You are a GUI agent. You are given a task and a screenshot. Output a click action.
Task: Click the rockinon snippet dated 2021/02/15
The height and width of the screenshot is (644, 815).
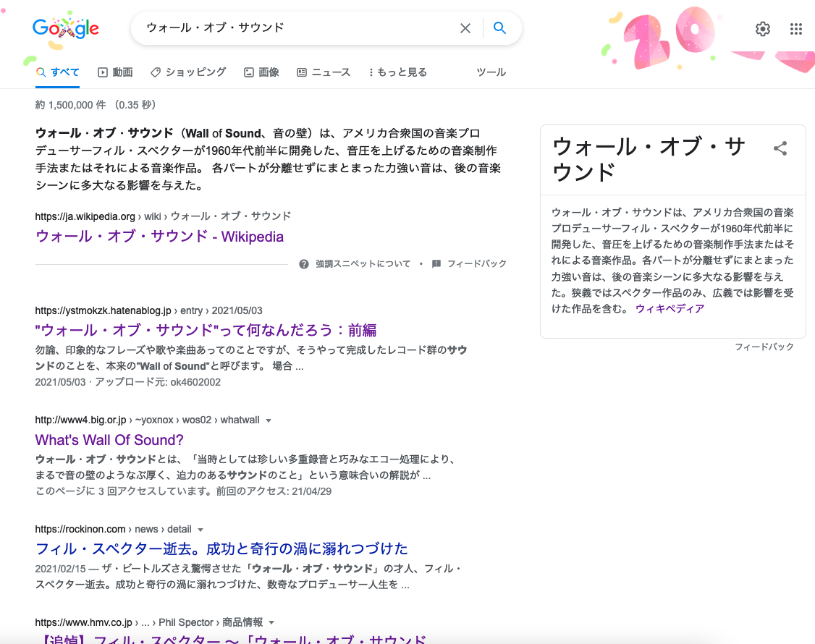(x=248, y=577)
